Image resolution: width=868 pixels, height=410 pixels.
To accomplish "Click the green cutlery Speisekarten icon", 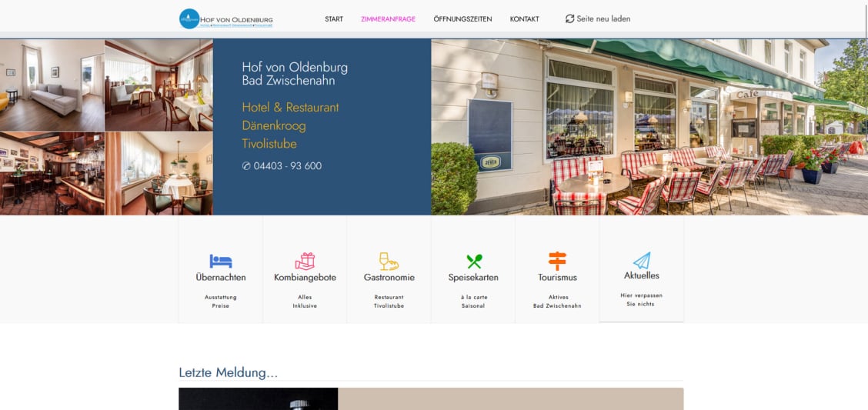I will [x=474, y=262].
